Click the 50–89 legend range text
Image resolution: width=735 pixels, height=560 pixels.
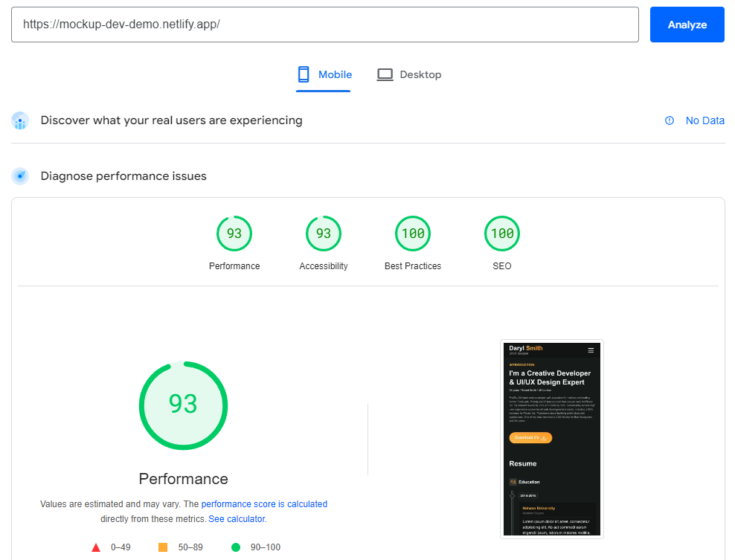click(x=190, y=547)
